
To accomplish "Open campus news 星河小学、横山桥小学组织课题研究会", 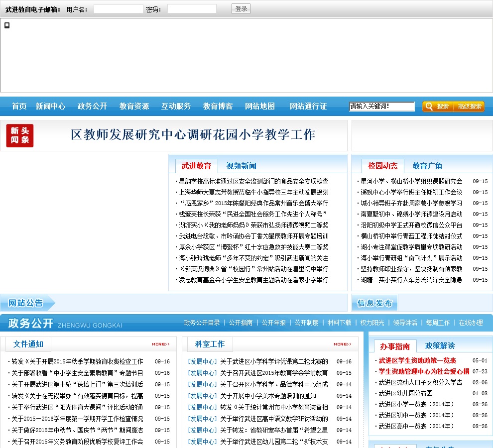I will coord(411,181).
